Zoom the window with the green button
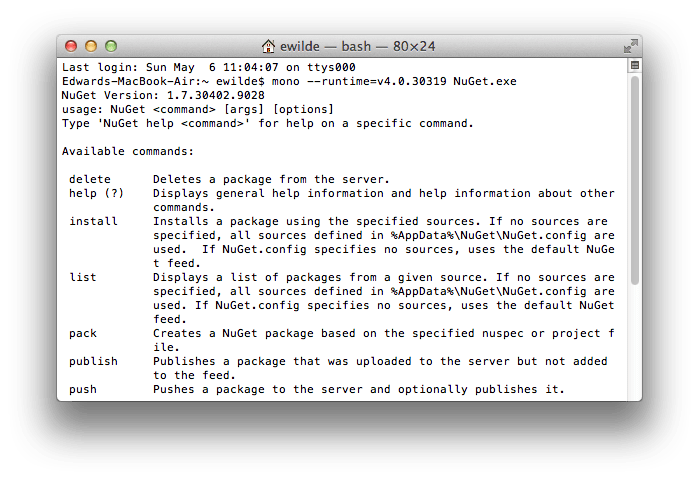Screen dimensions: 699x480 tap(110, 46)
